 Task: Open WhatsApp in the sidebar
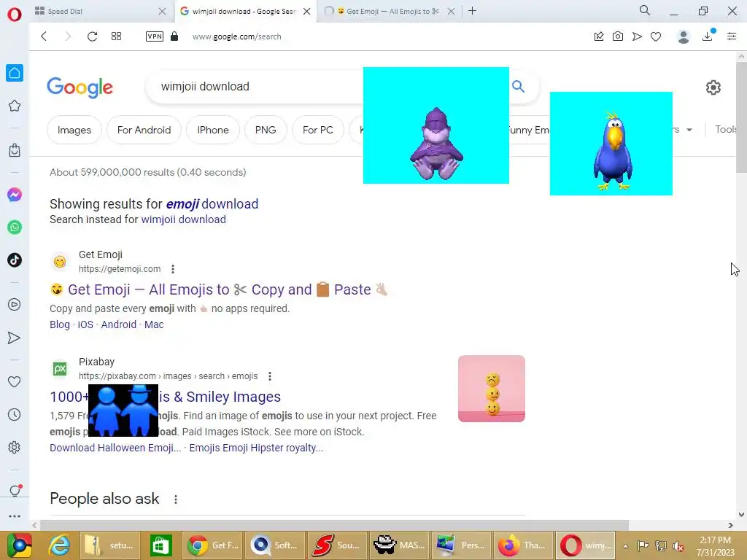pos(15,227)
